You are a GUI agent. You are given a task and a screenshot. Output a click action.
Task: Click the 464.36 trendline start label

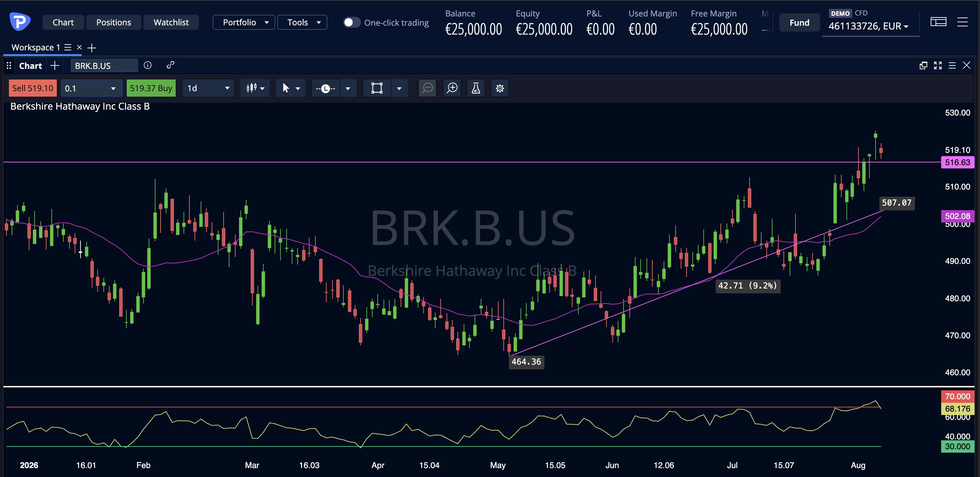(526, 362)
